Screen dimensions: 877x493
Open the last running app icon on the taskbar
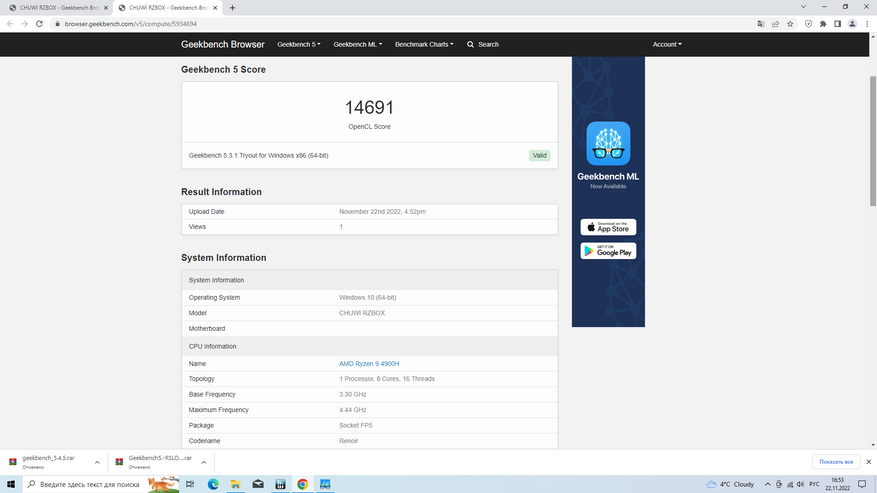tap(325, 484)
